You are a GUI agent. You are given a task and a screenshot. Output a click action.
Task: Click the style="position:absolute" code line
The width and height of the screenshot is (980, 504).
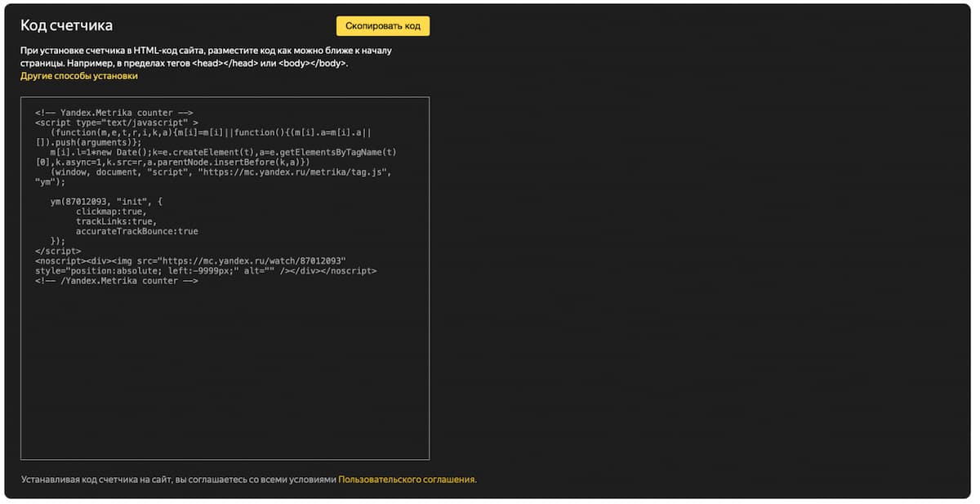coord(205,270)
